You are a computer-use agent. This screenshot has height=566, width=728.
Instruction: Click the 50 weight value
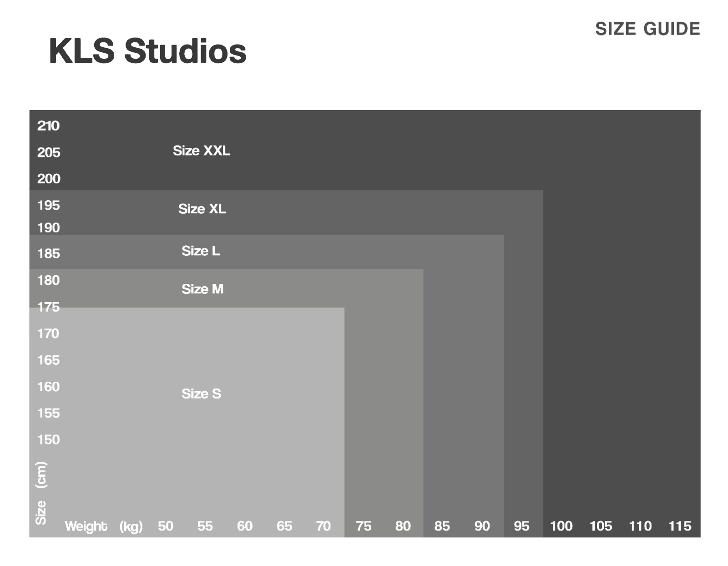pyautogui.click(x=166, y=526)
